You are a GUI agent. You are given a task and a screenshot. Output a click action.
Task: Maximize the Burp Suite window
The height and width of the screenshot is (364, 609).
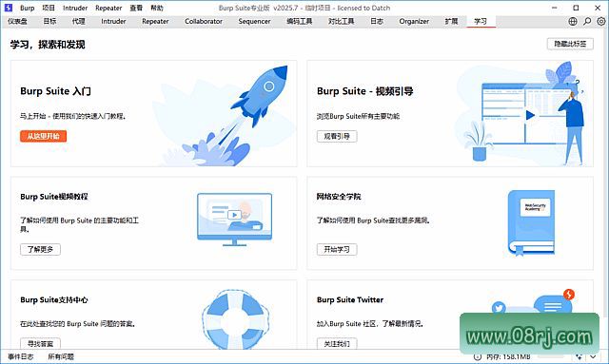click(x=576, y=8)
